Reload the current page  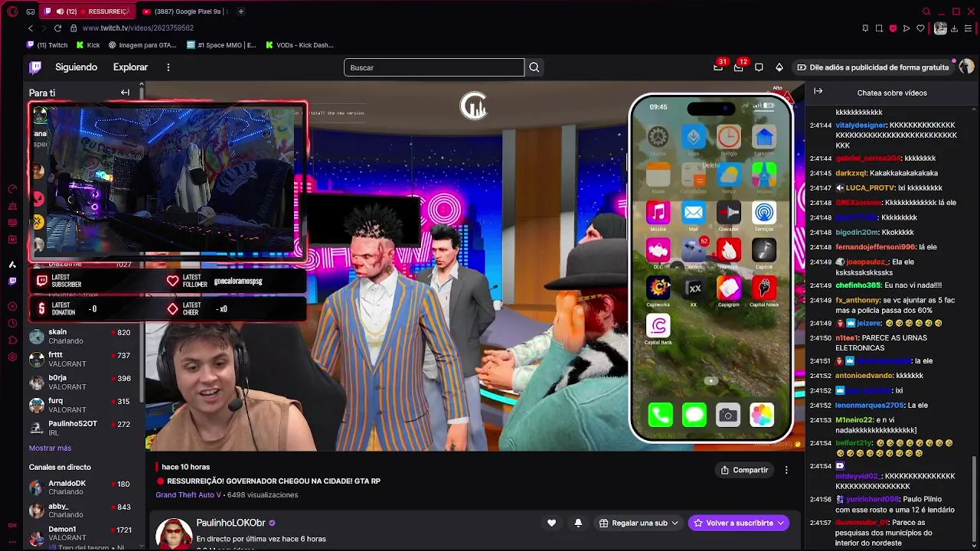[x=57, y=28]
